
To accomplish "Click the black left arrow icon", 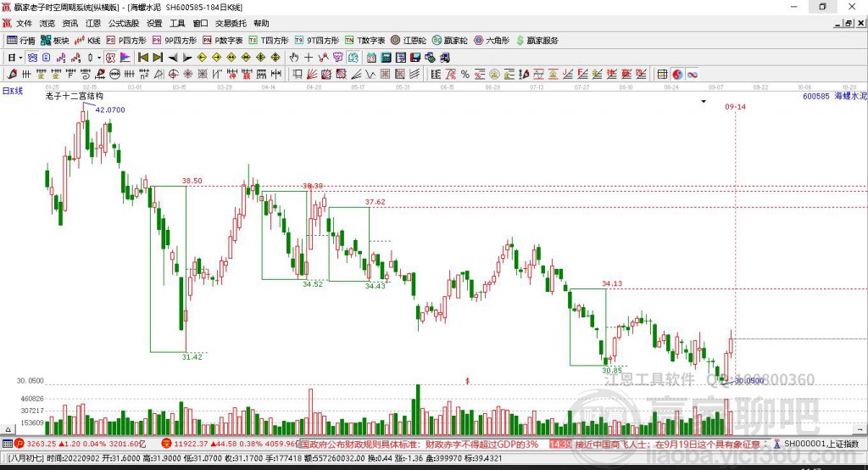I will 173,58.
